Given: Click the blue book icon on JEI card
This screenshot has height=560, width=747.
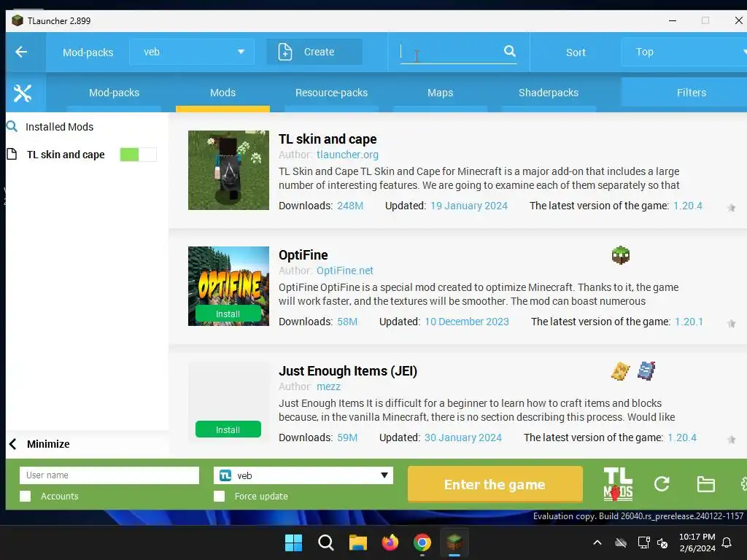Looking at the screenshot, I should [x=646, y=371].
